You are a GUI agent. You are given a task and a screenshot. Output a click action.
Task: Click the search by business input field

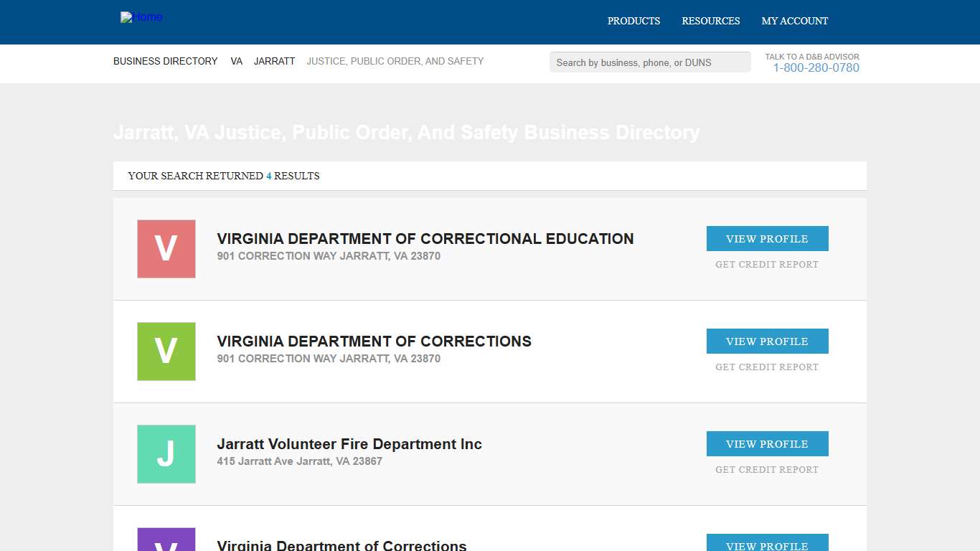tap(649, 62)
